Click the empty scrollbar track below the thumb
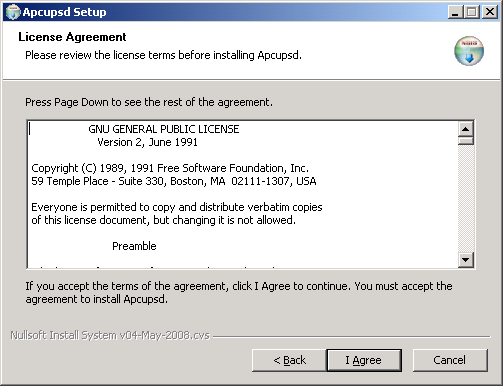The height and width of the screenshot is (386, 503). coord(466,198)
